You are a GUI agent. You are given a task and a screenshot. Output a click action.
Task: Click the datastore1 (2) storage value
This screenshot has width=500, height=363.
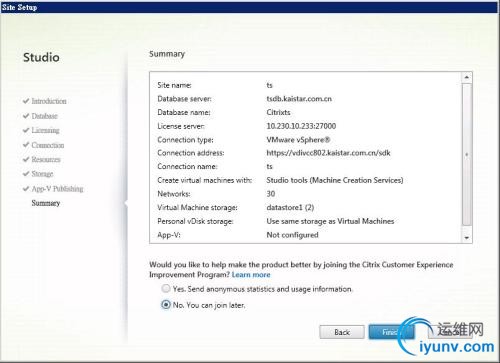(290, 207)
